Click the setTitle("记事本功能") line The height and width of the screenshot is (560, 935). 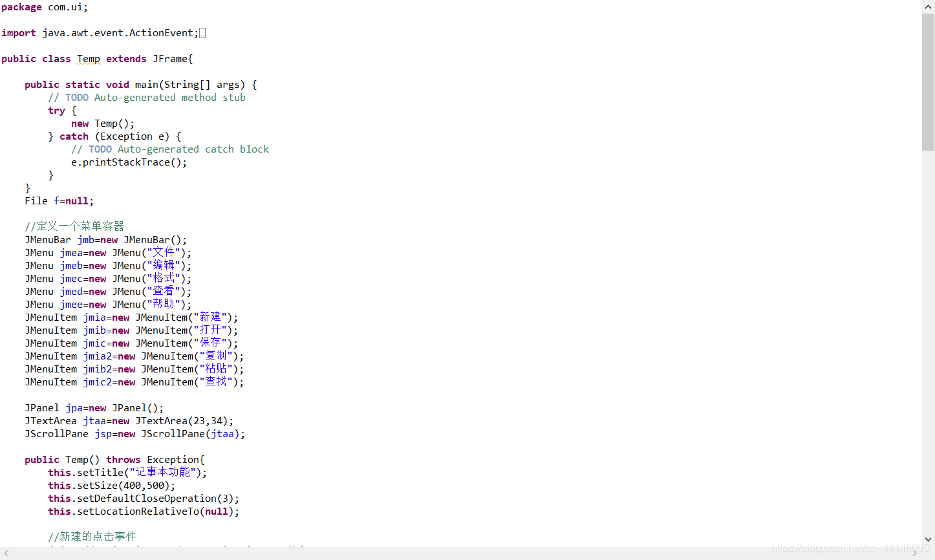[127, 473]
